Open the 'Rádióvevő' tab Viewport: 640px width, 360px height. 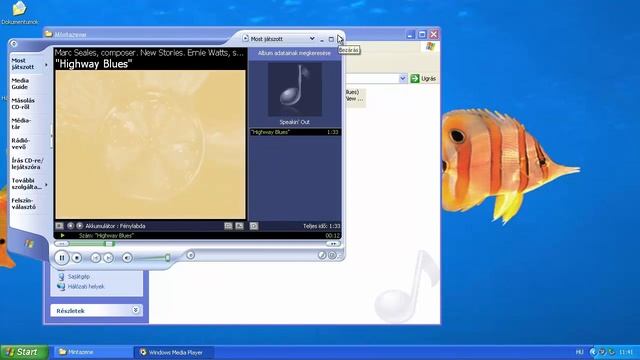(x=21, y=143)
